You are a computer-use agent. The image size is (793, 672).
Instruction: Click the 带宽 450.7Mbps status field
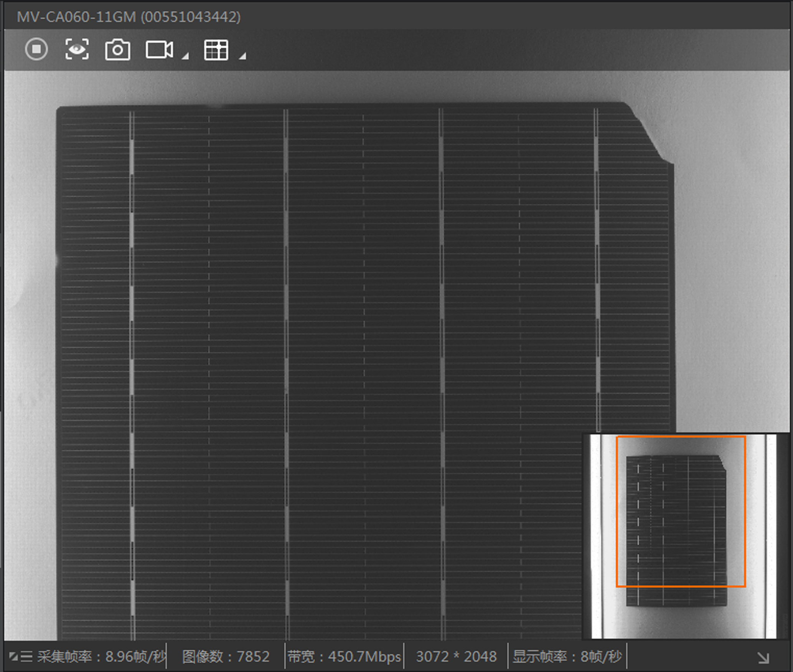344,657
